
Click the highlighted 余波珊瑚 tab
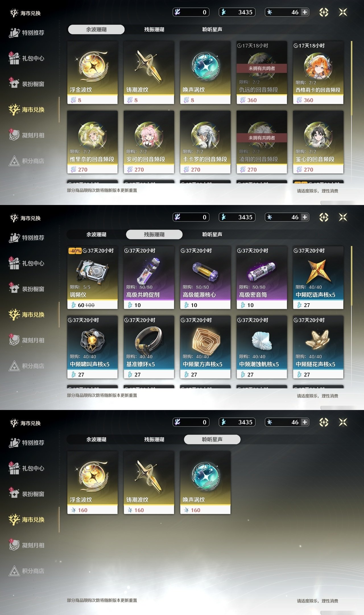click(x=96, y=29)
